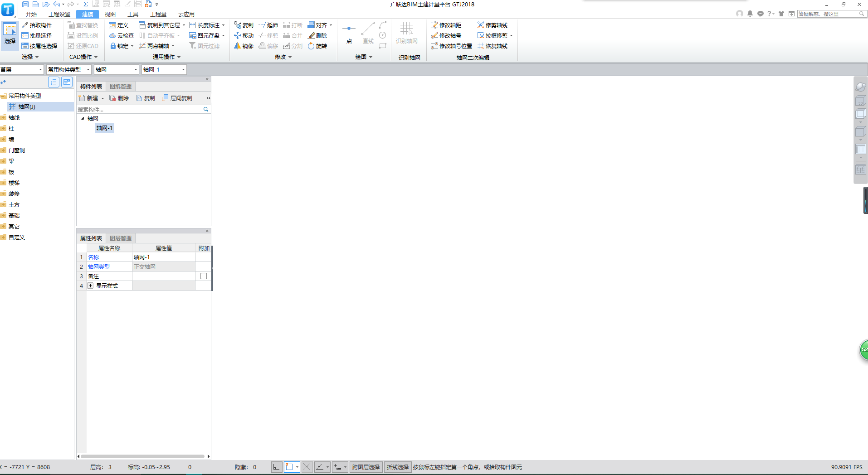
Task: Collapse the 轴网 tree node
Action: 83,118
